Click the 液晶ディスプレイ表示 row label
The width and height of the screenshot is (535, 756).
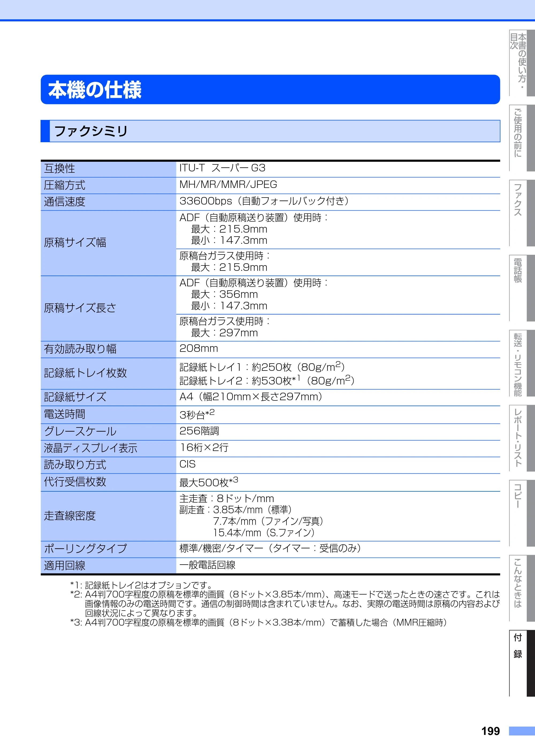click(91, 448)
